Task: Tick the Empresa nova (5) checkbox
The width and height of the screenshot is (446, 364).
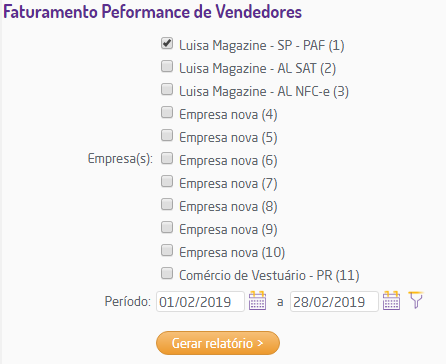Action: 167,135
